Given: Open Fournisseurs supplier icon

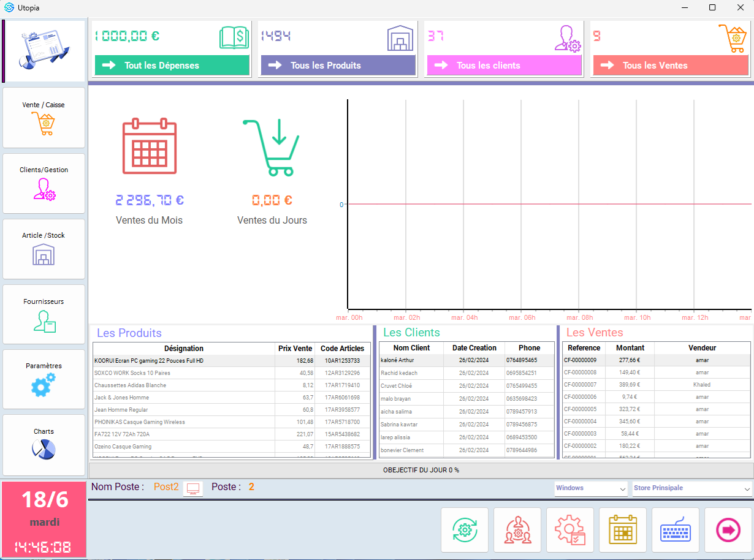Looking at the screenshot, I should click(x=44, y=321).
